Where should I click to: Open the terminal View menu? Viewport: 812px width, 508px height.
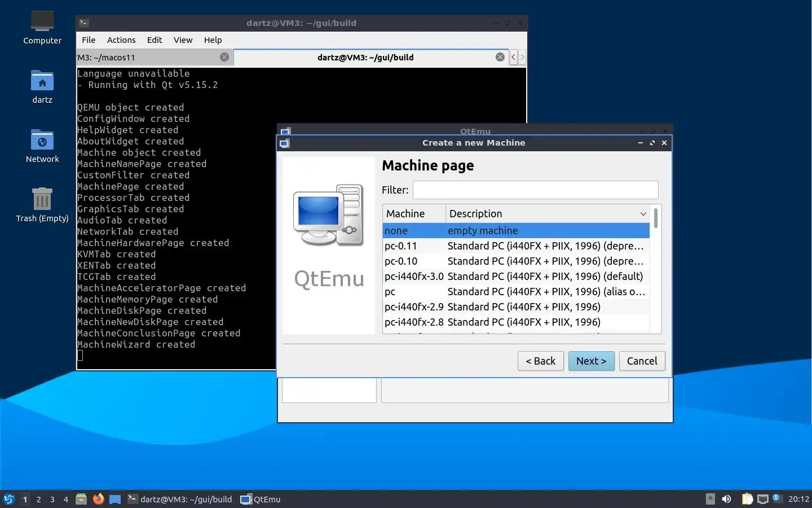[x=183, y=40]
